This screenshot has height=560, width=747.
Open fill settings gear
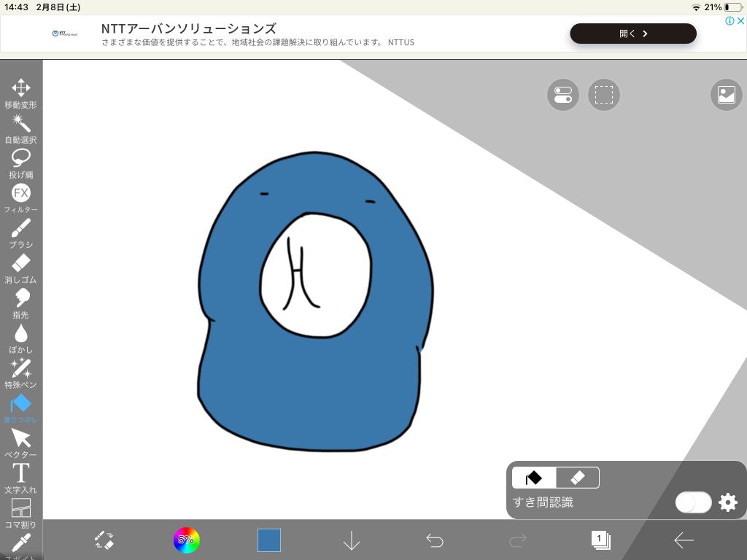click(728, 502)
